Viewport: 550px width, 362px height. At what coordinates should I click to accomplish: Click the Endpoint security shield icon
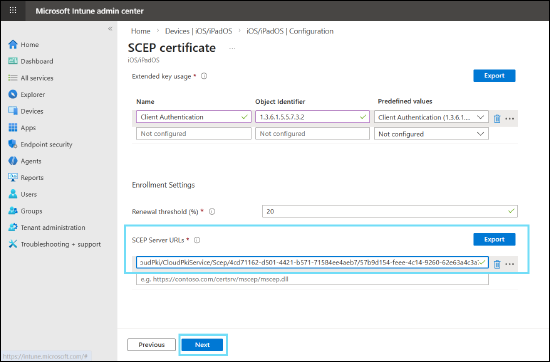(13, 144)
